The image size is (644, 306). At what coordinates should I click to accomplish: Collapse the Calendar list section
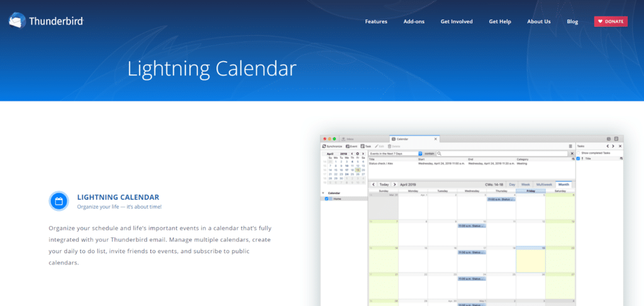[x=323, y=193]
